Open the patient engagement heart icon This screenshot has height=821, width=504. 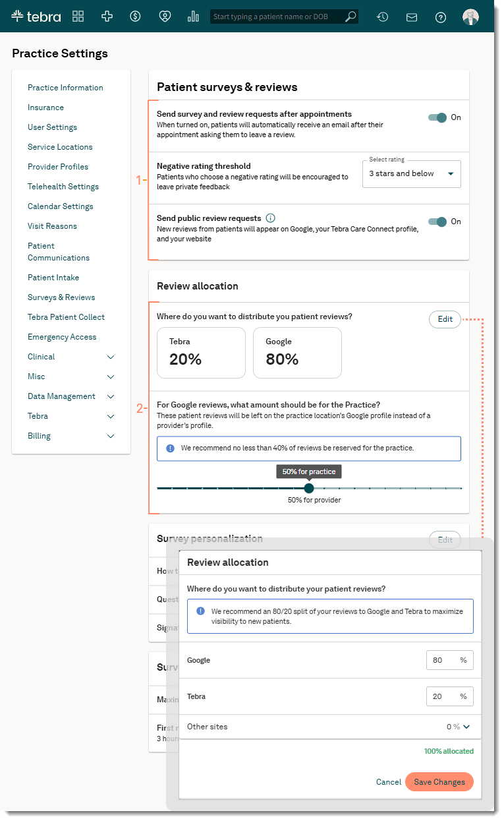pyautogui.click(x=164, y=16)
